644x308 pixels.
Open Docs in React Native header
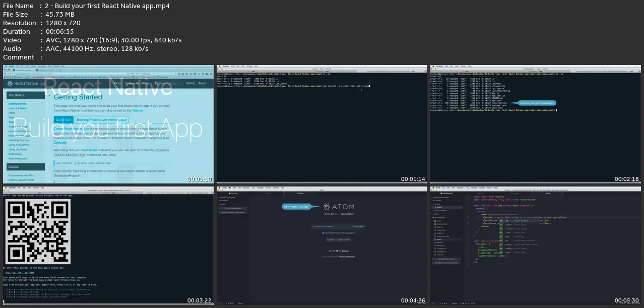pos(117,83)
